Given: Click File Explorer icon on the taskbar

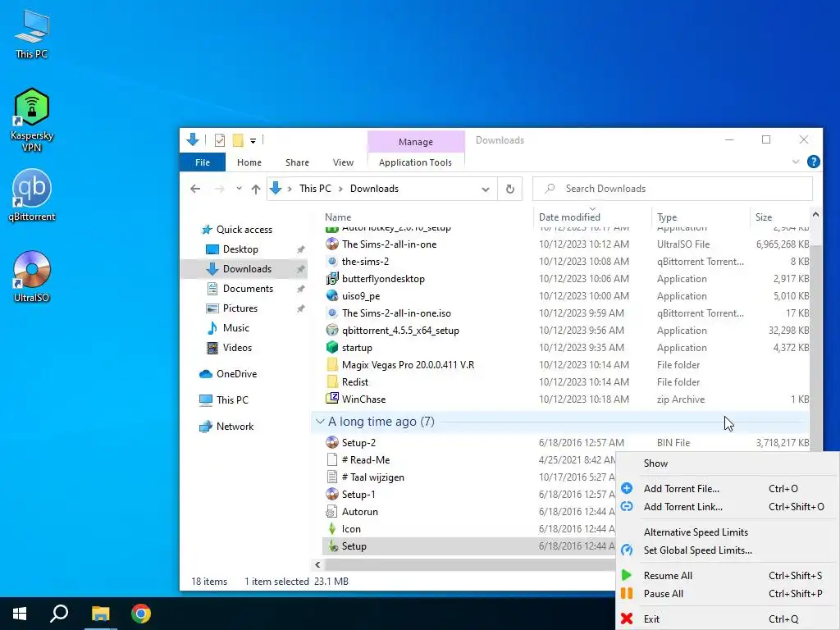Looking at the screenshot, I should tap(100, 614).
